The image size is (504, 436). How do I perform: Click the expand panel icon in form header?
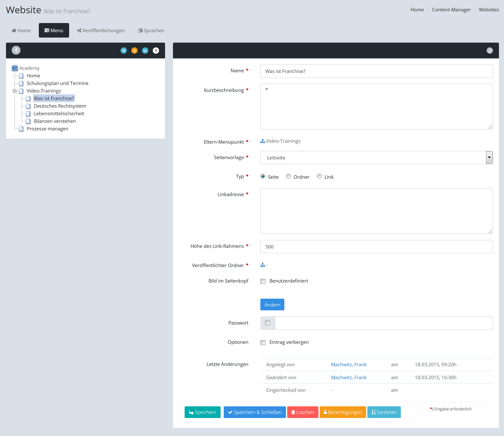pyautogui.click(x=489, y=51)
